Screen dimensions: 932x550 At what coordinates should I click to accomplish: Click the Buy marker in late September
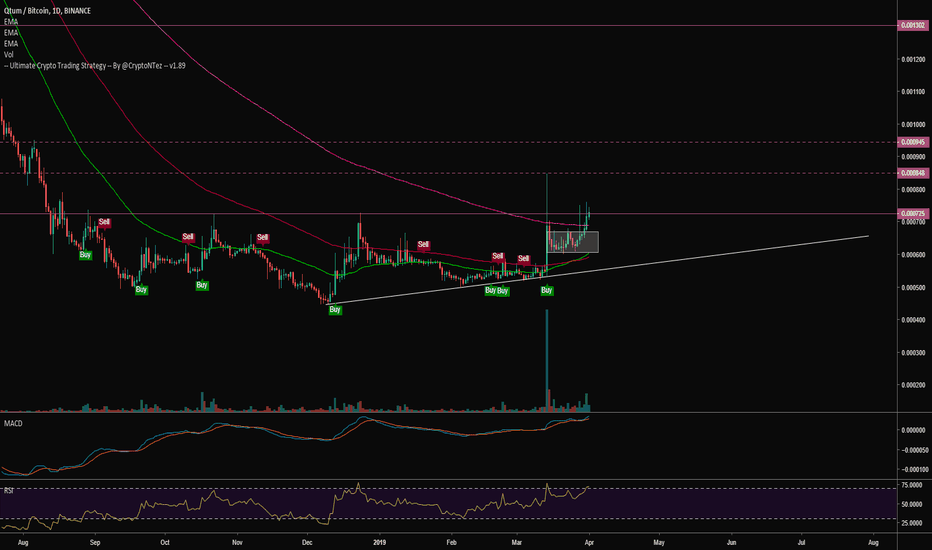pyautogui.click(x=141, y=290)
